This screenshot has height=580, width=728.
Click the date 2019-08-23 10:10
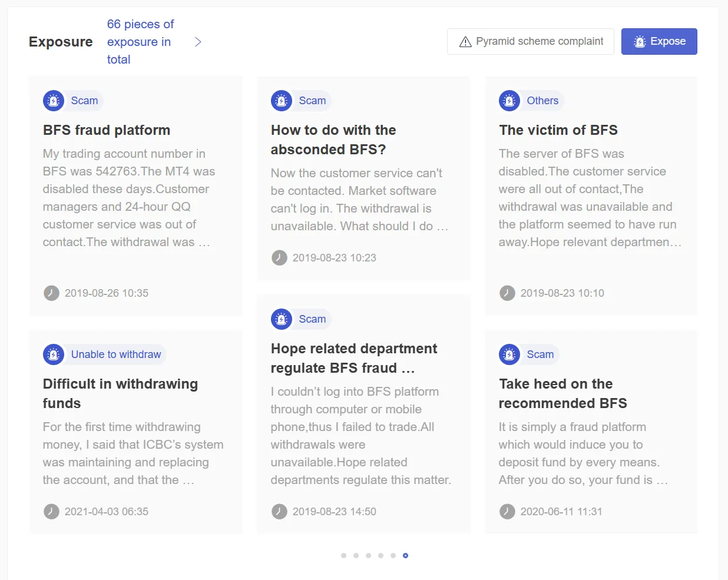tap(562, 293)
